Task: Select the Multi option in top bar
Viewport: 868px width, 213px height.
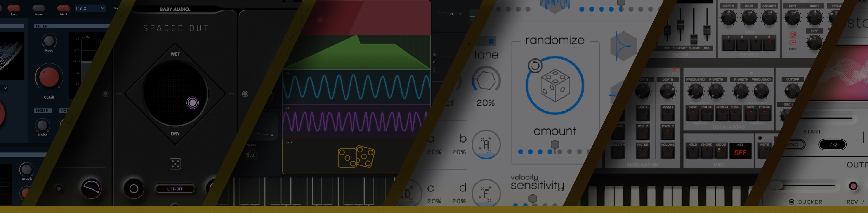Action: coord(63,8)
